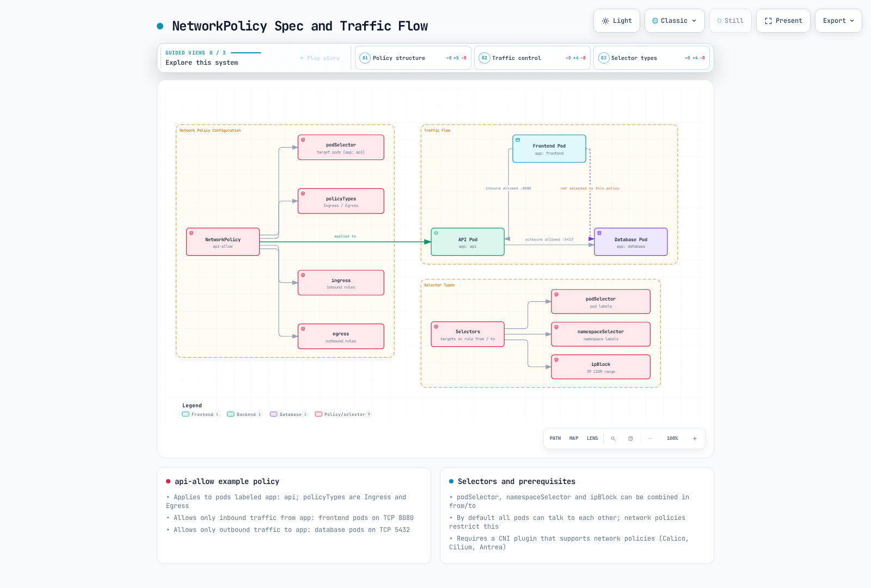Click shield icon on 'target pods' podSelector node
The height and width of the screenshot is (588, 871).
[x=303, y=140]
